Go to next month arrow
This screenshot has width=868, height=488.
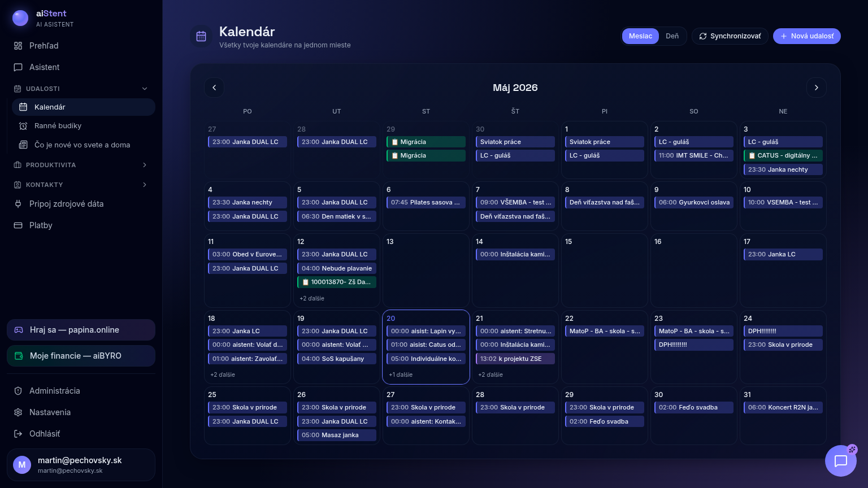coord(816,88)
